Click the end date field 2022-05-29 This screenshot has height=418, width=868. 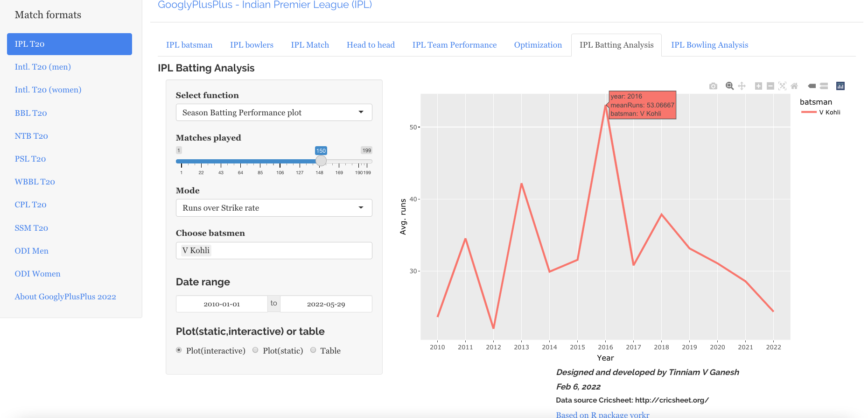pyautogui.click(x=326, y=304)
